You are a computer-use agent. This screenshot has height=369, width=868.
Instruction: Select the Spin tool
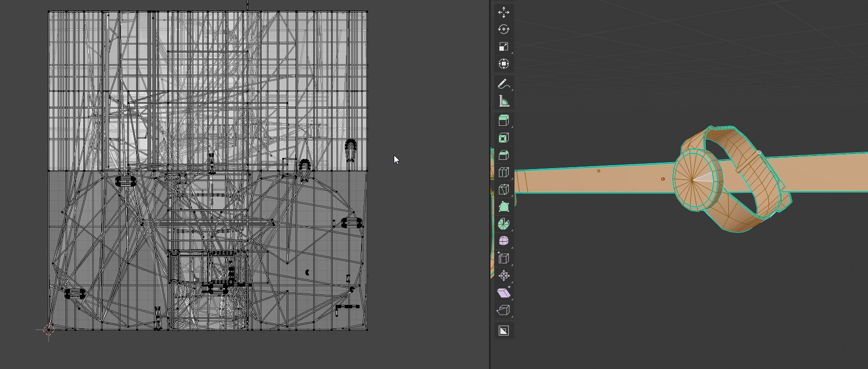coord(503,224)
